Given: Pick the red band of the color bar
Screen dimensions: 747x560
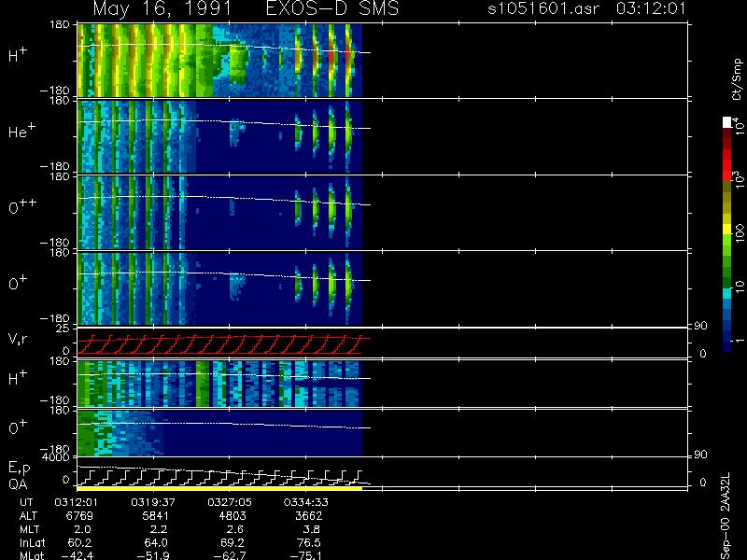Looking at the screenshot, I should 727,164.
